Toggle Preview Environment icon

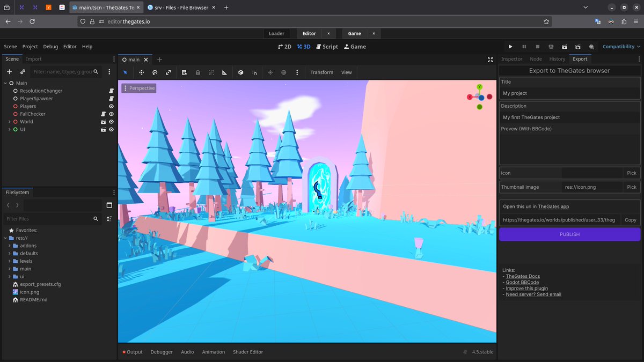284,72
